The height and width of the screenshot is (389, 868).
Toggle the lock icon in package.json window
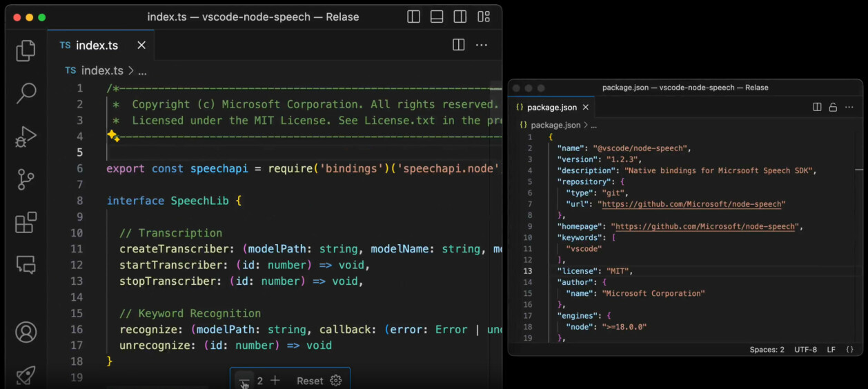[x=833, y=108]
